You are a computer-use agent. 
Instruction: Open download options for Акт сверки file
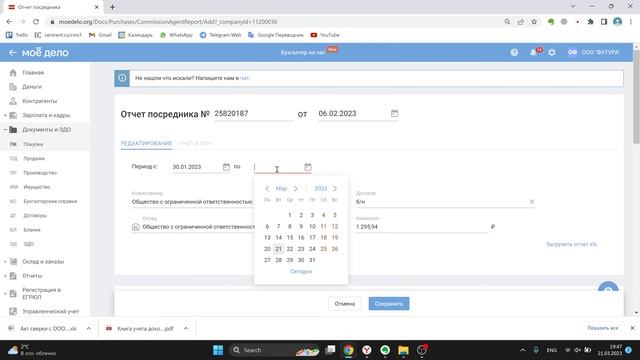coord(89,329)
